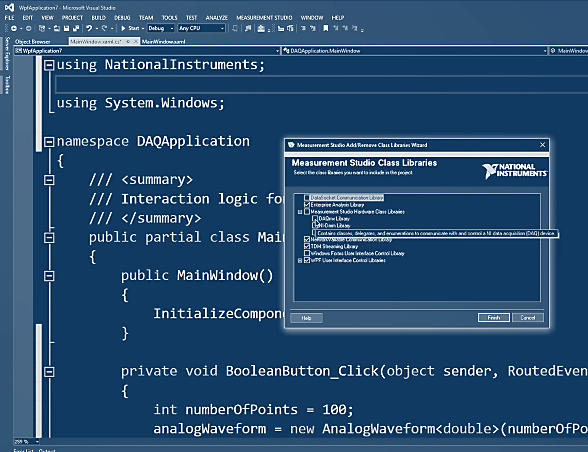Click the Finish button in wizard

click(x=494, y=318)
